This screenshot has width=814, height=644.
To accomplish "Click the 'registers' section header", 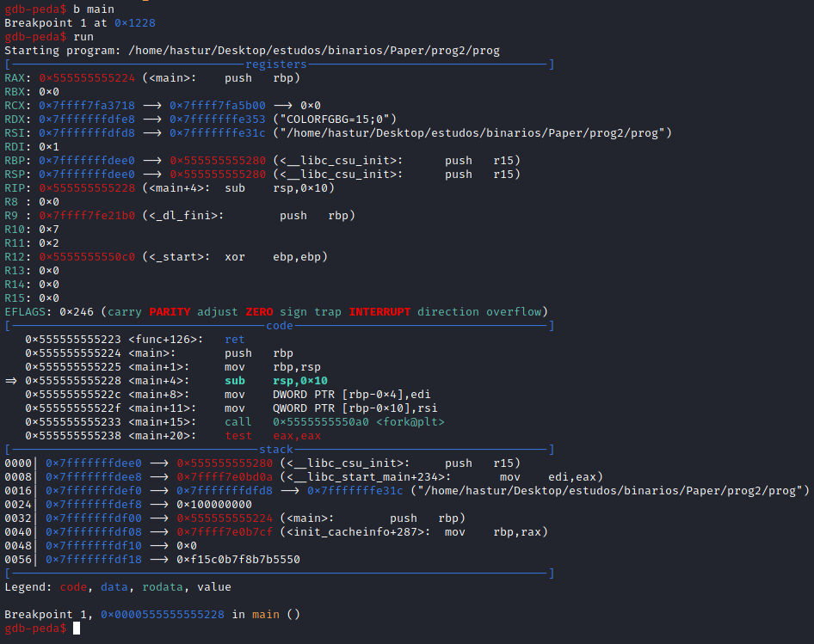I will [275, 64].
